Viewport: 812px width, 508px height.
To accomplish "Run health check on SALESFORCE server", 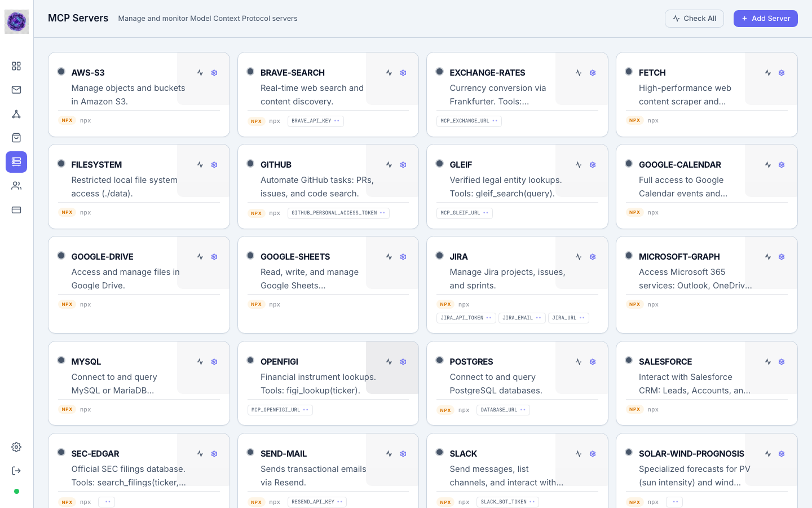I will point(768,362).
